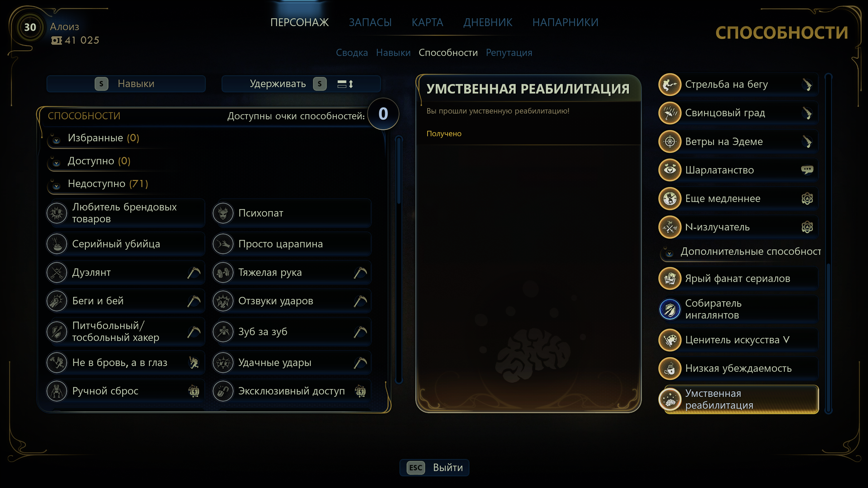868x488 pixels.
Task: Click the Стрельба на бегу icon
Action: coord(670,84)
